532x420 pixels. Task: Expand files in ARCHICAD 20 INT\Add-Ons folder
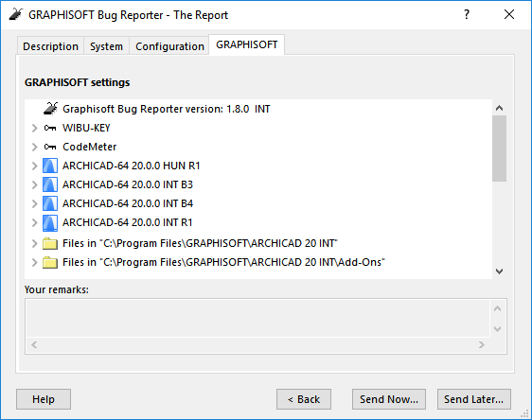point(34,262)
